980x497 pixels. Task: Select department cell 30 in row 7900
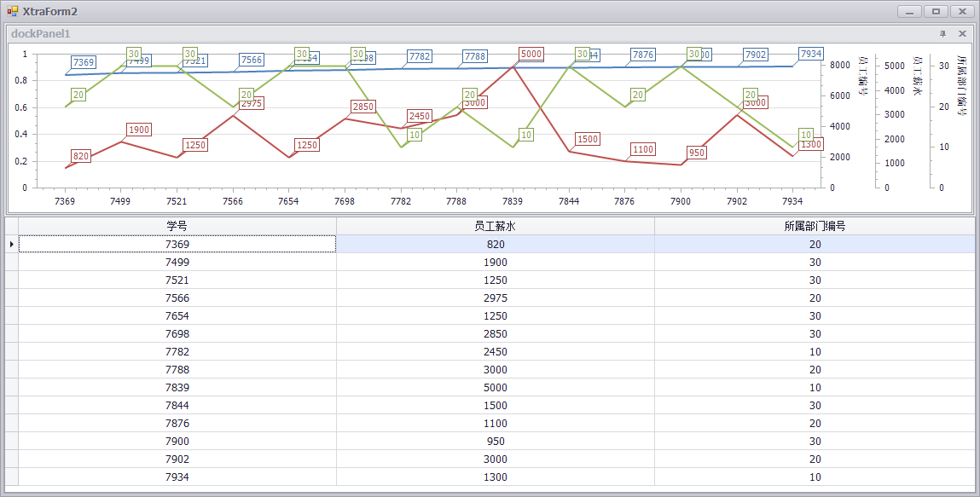(x=815, y=441)
